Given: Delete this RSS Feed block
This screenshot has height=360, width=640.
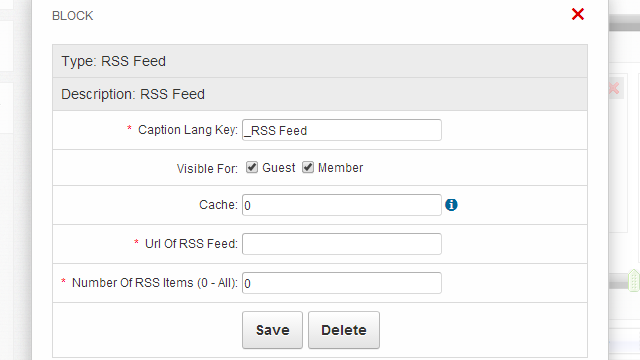Looking at the screenshot, I should pos(344,330).
